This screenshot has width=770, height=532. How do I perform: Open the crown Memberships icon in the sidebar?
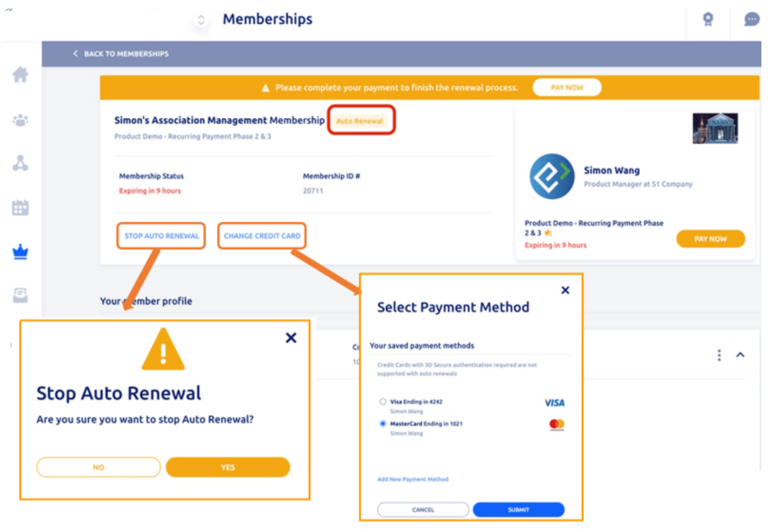[20, 252]
